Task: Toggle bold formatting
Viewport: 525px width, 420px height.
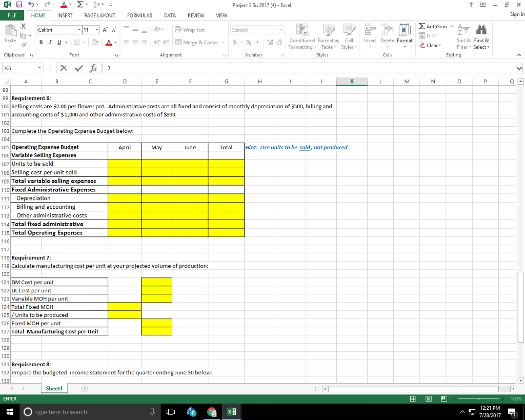Action: click(41, 41)
